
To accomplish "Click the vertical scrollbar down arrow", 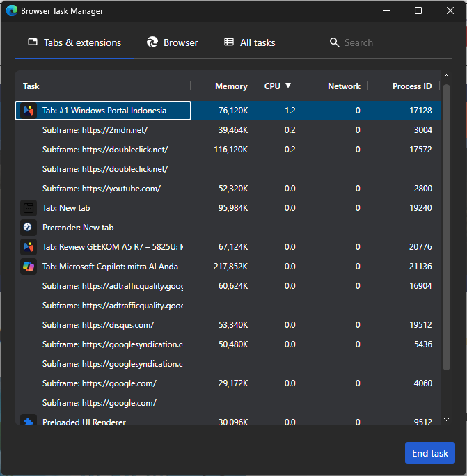I will pyautogui.click(x=446, y=420).
